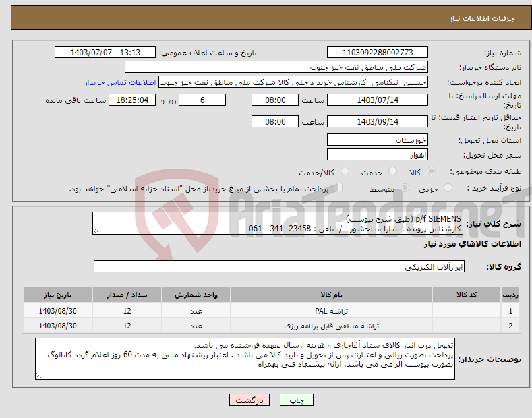Select the کالا radio button

click(x=431, y=171)
